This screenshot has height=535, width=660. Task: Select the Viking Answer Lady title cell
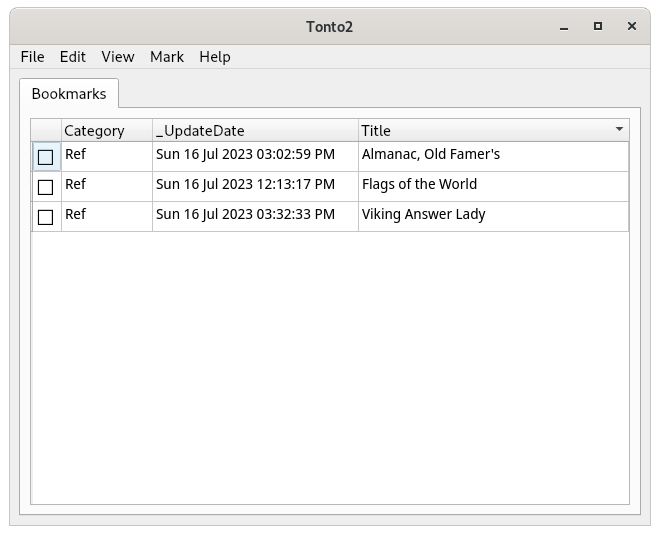pos(423,215)
